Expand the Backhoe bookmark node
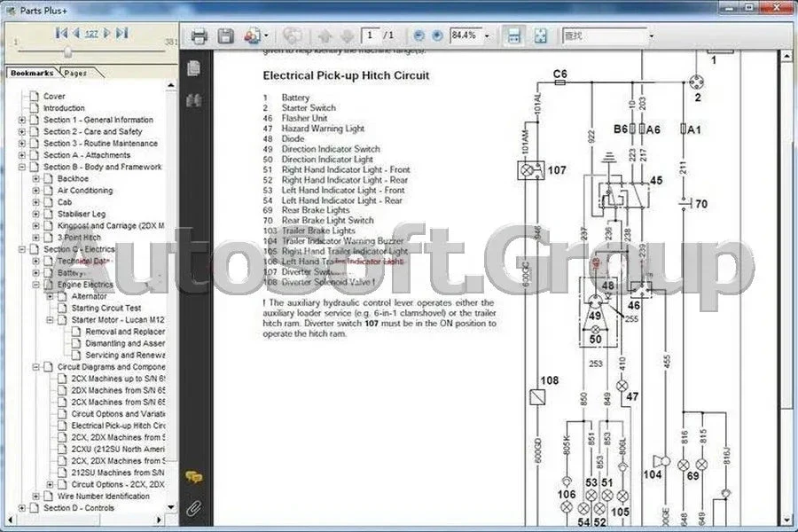Image resolution: width=798 pixels, height=532 pixels. [x=36, y=179]
